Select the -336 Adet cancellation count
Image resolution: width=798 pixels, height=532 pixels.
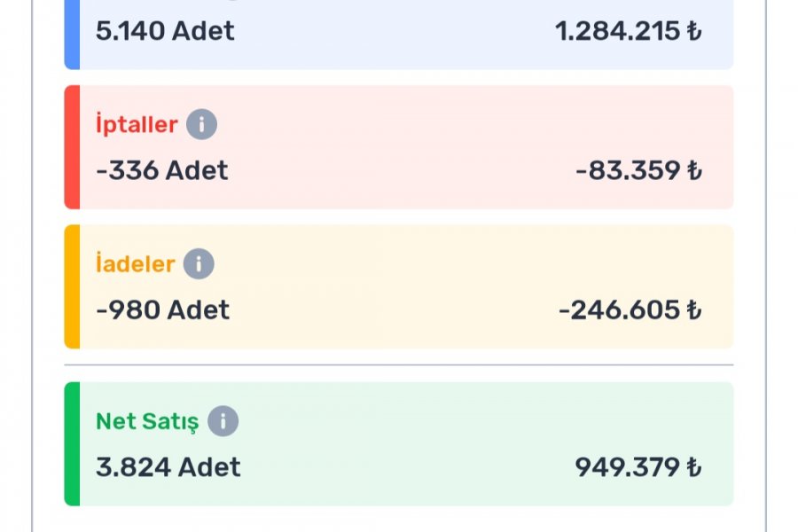coord(162,170)
